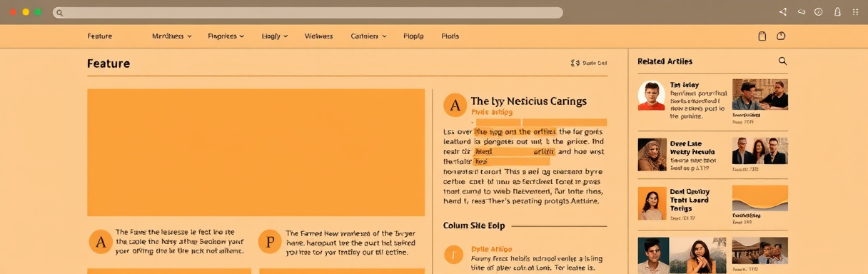Click the orange subtitle under the article title
The height and width of the screenshot is (274, 868).
tap(492, 112)
